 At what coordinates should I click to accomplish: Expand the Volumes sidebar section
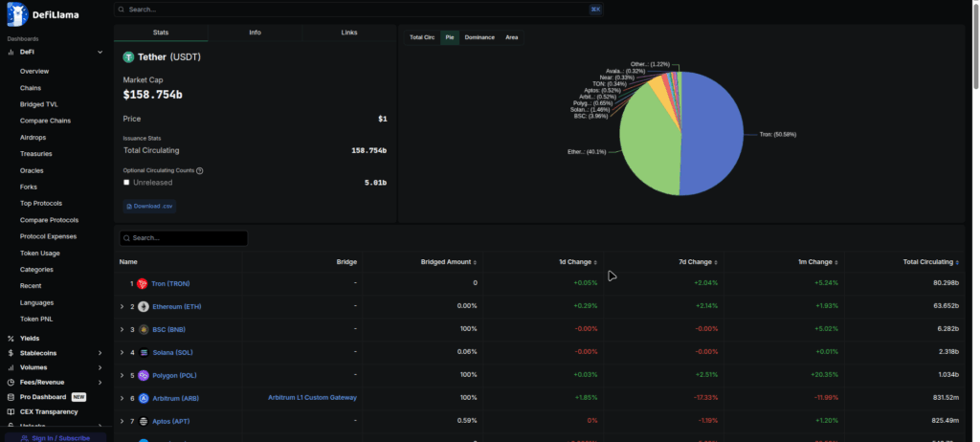coord(100,367)
